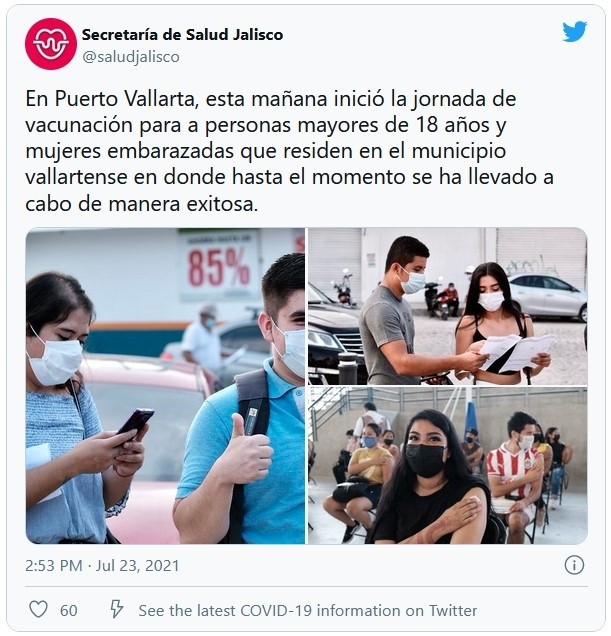This screenshot has width=611, height=636.
Task: Open Secretaría de Salud Jalisco profile name
Action: click(x=182, y=34)
